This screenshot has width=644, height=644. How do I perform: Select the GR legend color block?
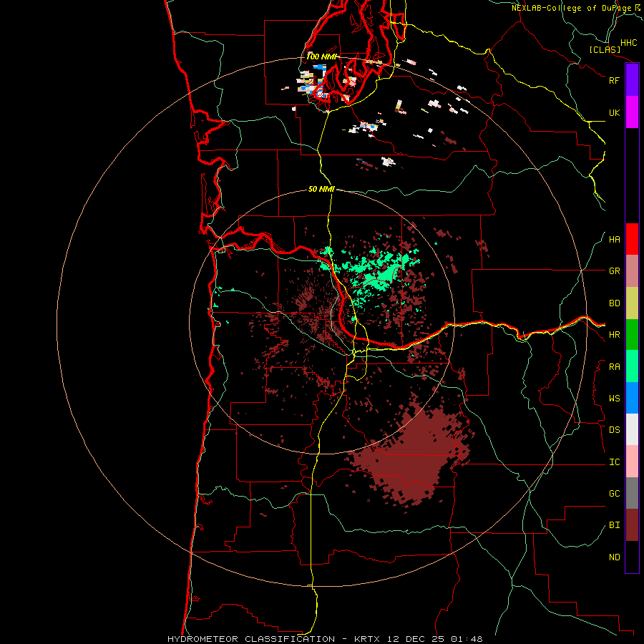click(x=632, y=271)
